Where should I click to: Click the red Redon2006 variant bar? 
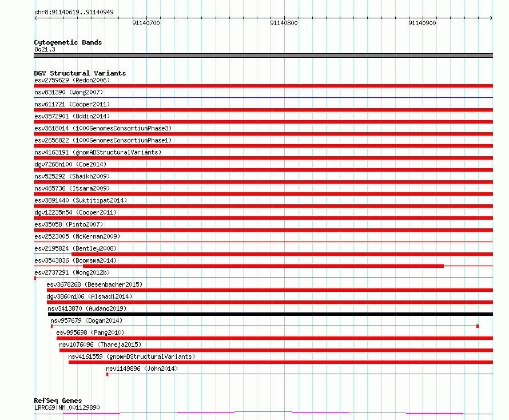(x=263, y=86)
